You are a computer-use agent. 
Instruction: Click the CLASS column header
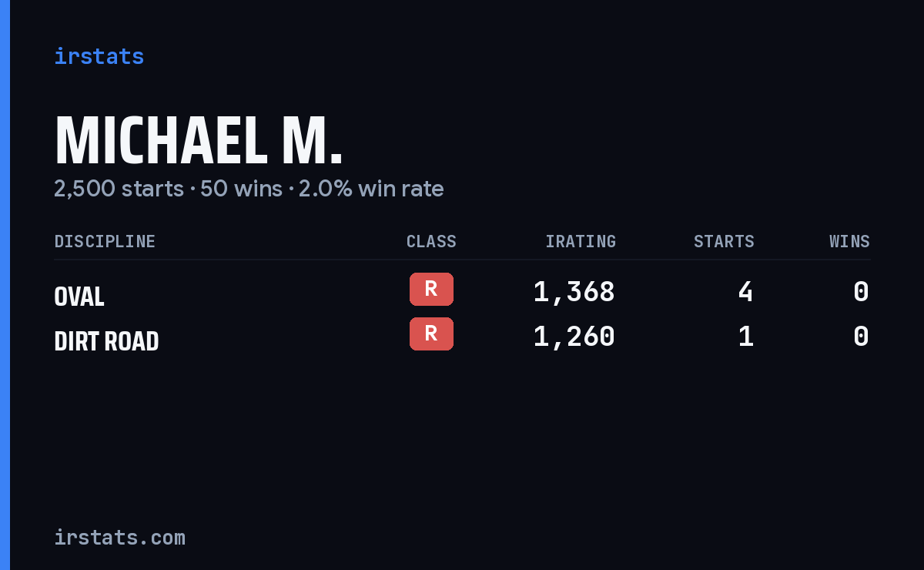[431, 242]
